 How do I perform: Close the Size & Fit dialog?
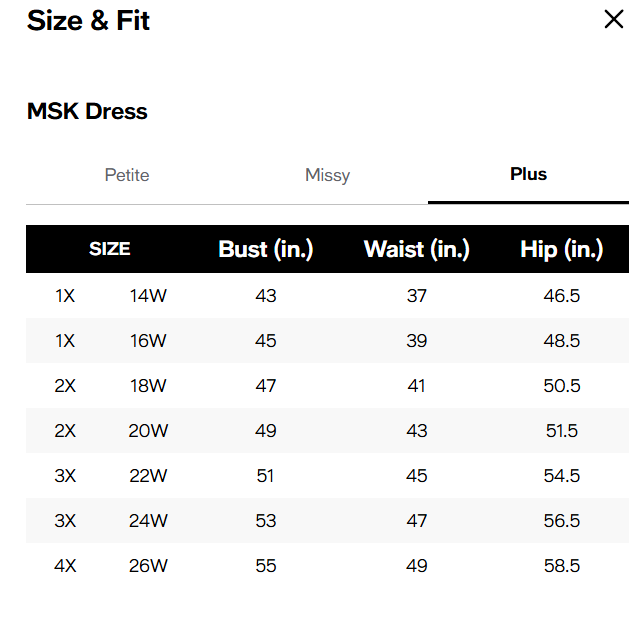coord(613,19)
